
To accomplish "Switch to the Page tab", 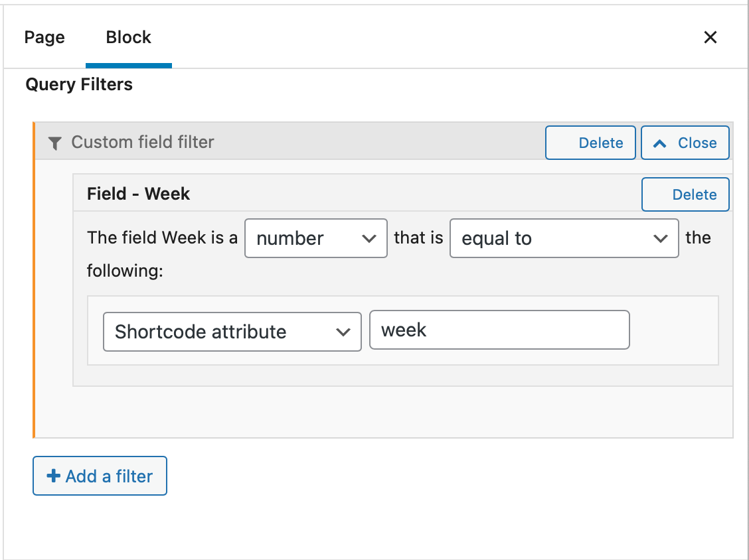I will (x=44, y=37).
